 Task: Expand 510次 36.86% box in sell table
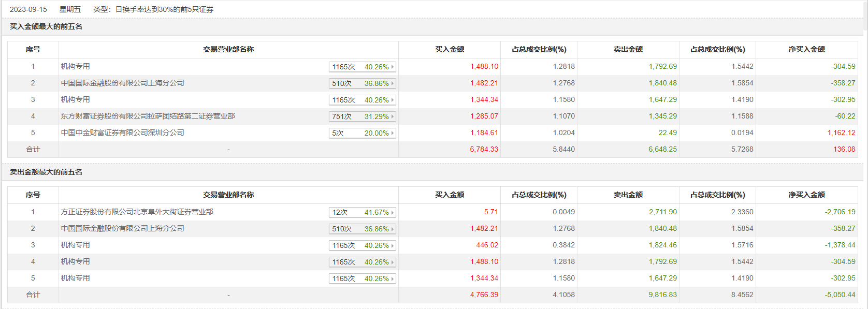pos(362,229)
